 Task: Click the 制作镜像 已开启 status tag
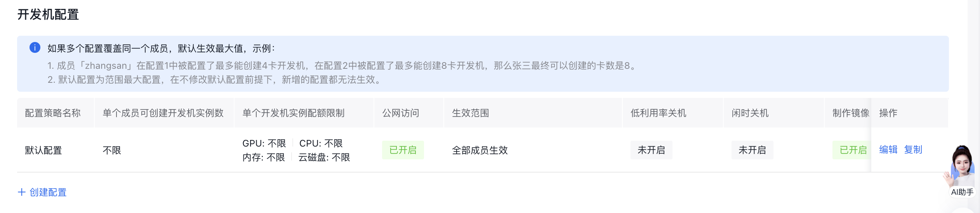[852, 150]
